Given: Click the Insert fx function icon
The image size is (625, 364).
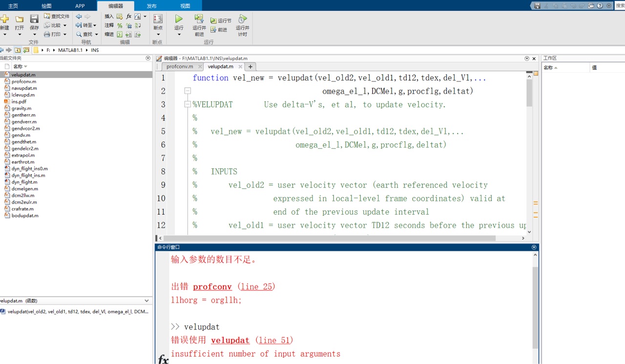Looking at the screenshot, I should coord(129,16).
